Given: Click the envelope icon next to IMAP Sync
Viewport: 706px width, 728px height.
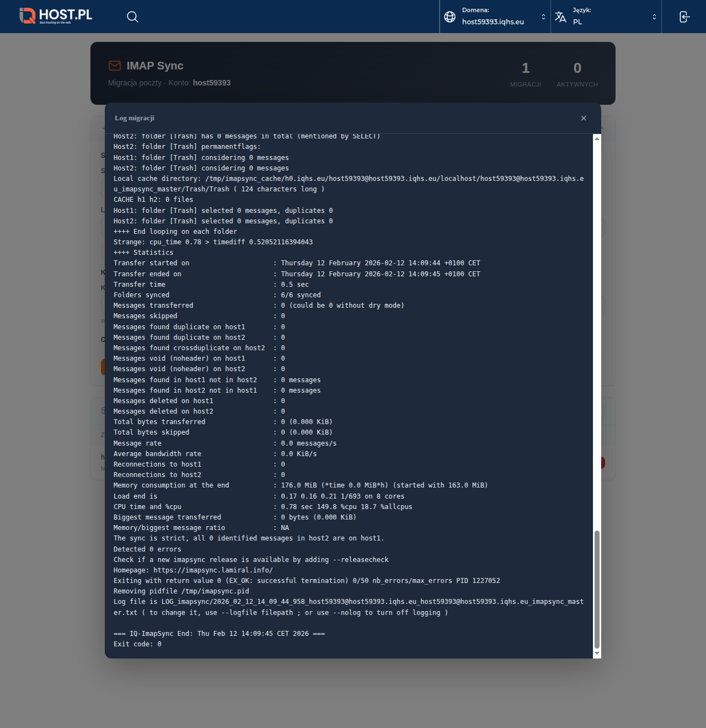Looking at the screenshot, I should [x=115, y=66].
